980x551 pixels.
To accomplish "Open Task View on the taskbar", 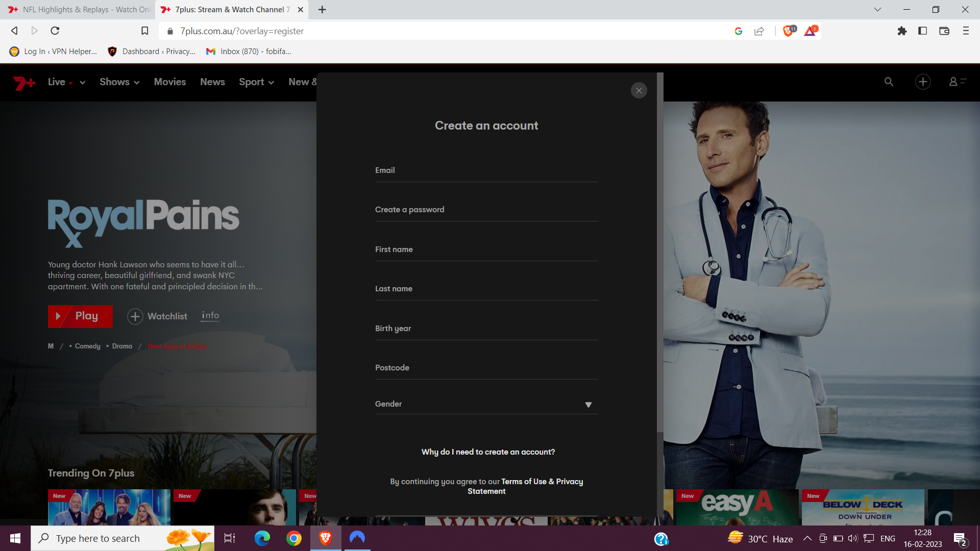I will pyautogui.click(x=230, y=538).
